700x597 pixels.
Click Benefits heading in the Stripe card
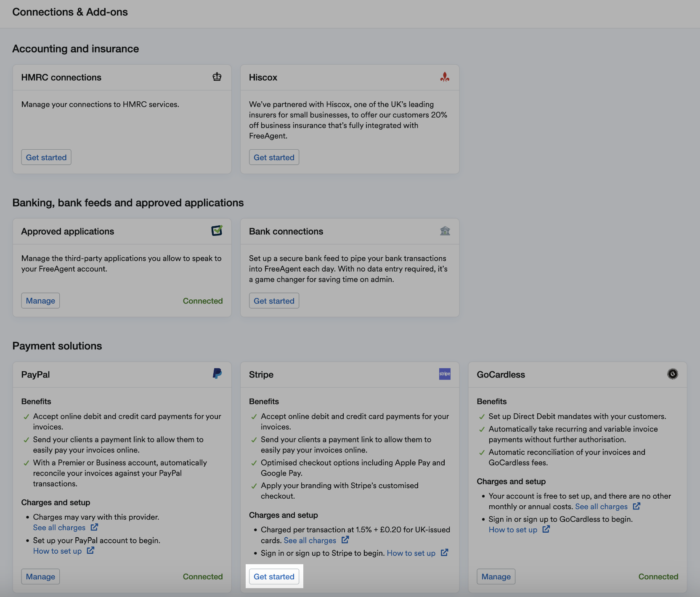click(x=264, y=402)
